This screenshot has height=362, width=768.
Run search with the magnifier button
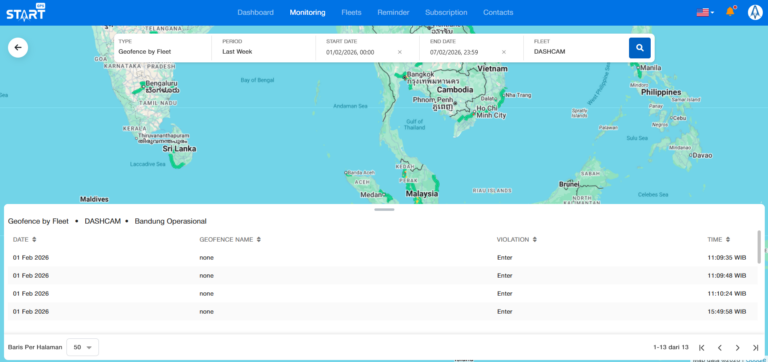[640, 48]
